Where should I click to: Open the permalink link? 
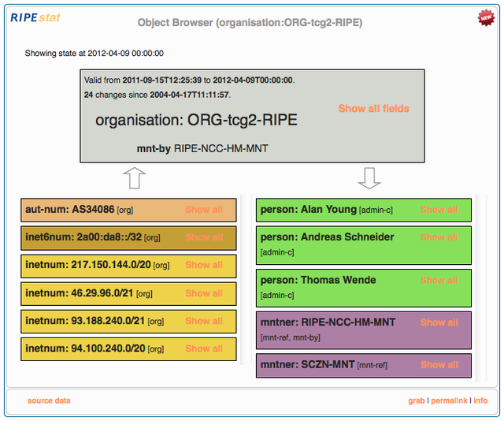click(x=449, y=401)
